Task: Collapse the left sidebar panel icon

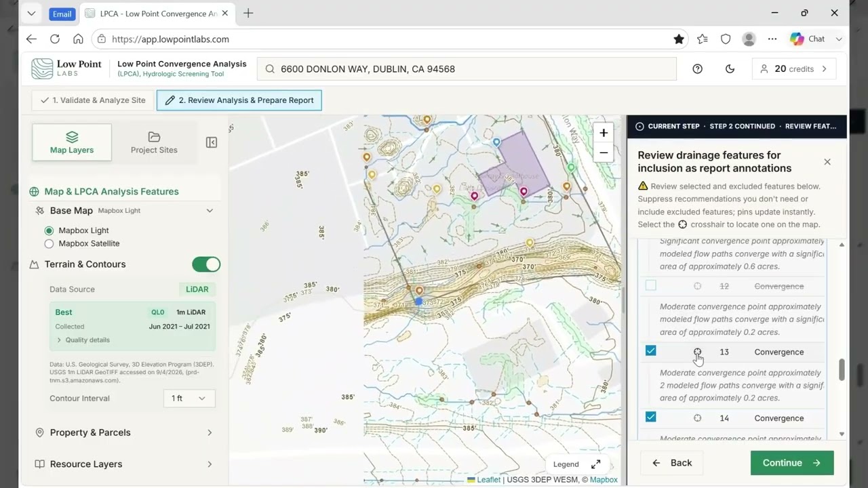Action: pyautogui.click(x=212, y=142)
